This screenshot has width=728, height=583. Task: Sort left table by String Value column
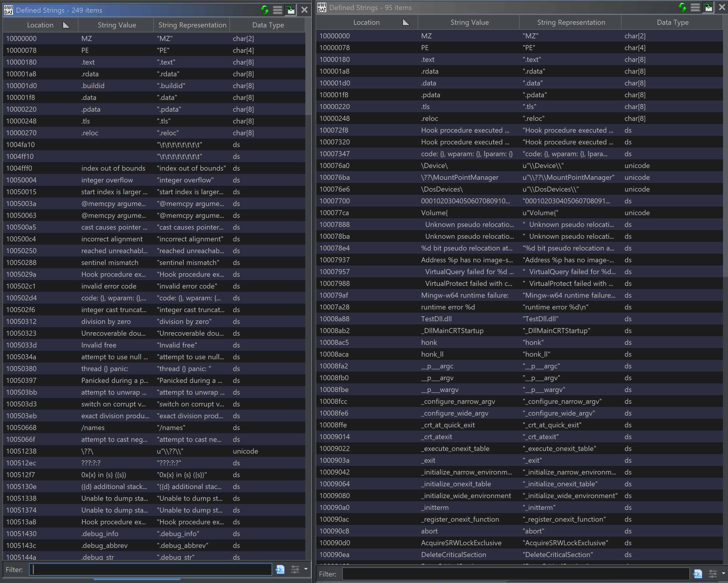[116, 25]
